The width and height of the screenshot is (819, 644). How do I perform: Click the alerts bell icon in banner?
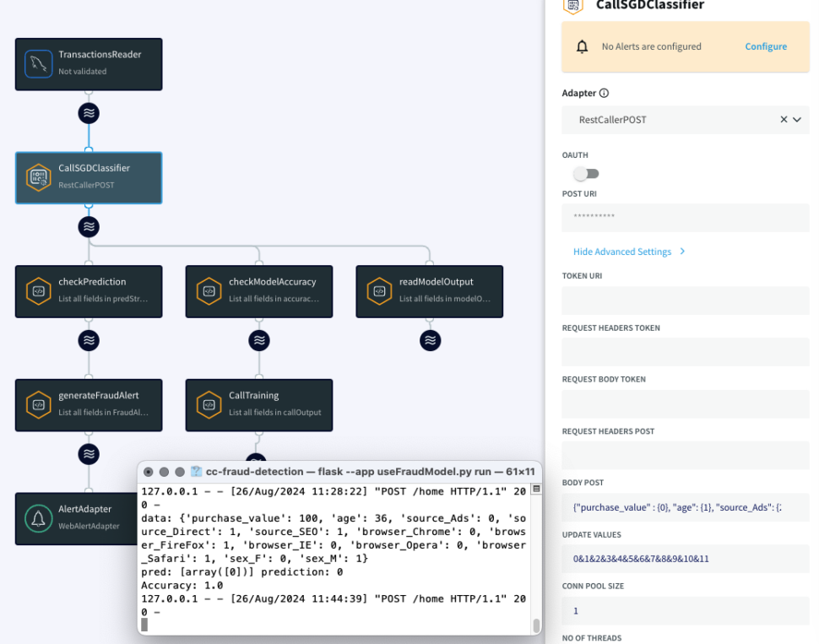pyautogui.click(x=582, y=47)
